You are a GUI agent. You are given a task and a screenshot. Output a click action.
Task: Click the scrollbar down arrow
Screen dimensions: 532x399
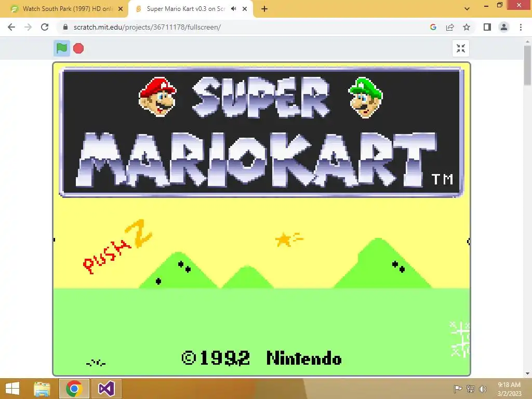[527, 374]
